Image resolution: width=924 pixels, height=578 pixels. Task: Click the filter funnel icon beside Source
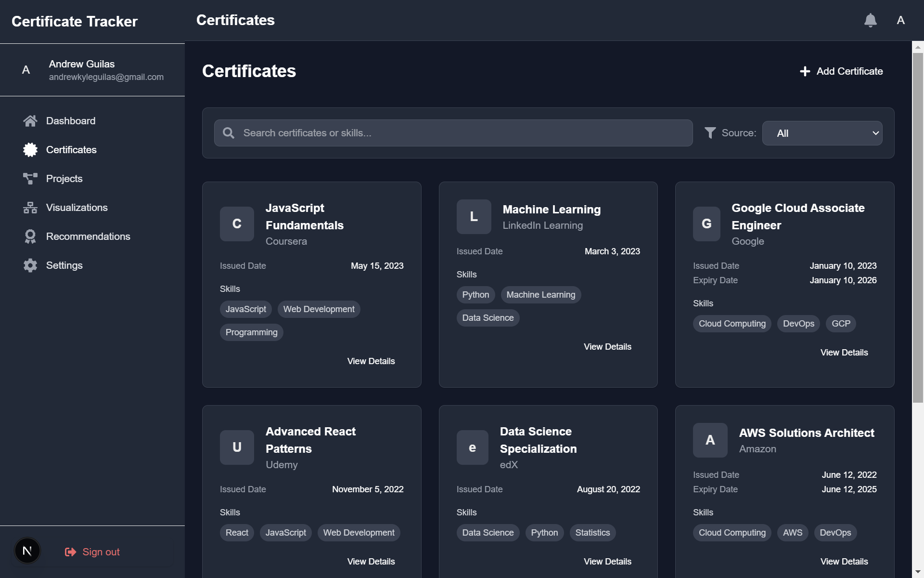(x=710, y=133)
